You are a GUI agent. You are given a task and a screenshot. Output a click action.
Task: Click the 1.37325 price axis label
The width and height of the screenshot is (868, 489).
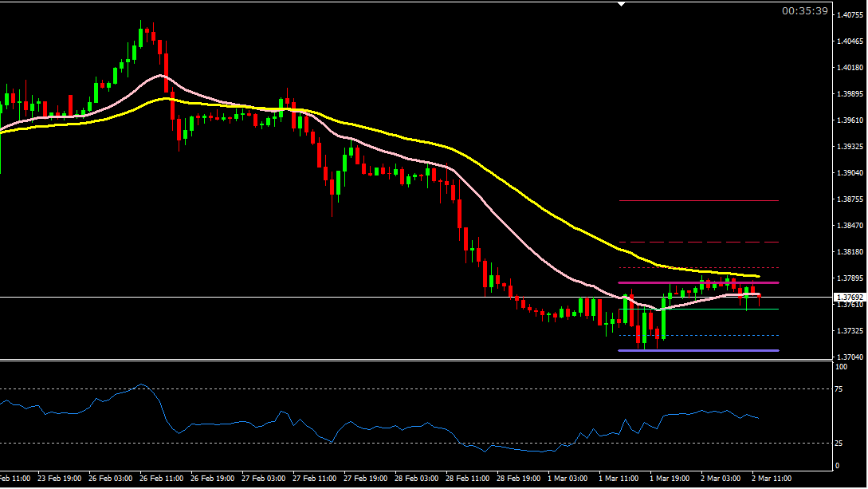click(850, 330)
